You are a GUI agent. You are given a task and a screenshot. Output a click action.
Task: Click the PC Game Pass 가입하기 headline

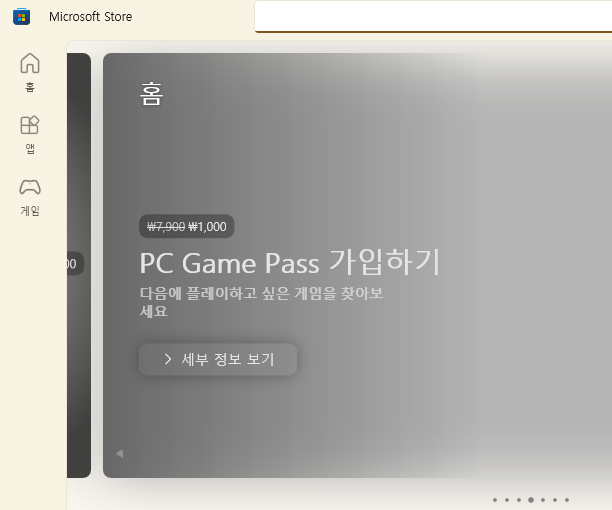[290, 262]
